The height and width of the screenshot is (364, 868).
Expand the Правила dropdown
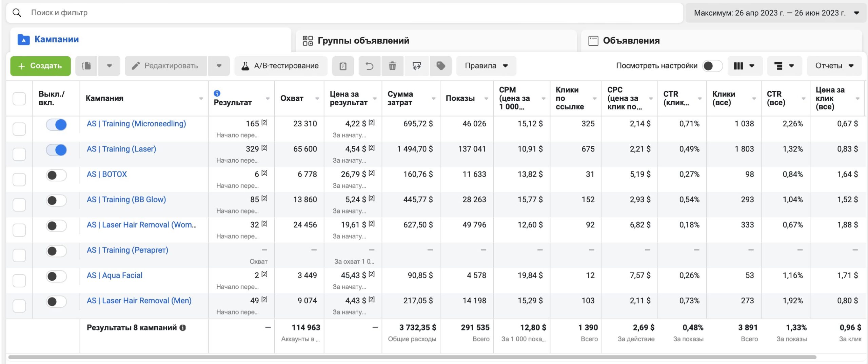(486, 66)
